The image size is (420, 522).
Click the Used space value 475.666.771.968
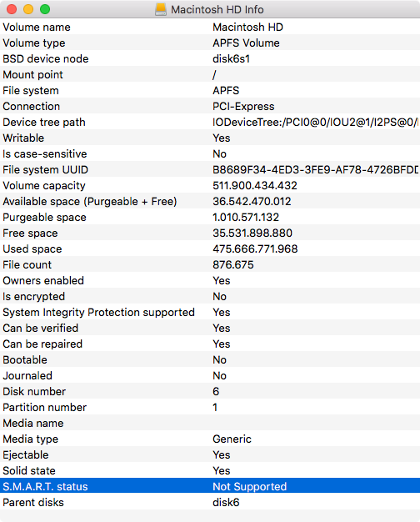(x=255, y=248)
